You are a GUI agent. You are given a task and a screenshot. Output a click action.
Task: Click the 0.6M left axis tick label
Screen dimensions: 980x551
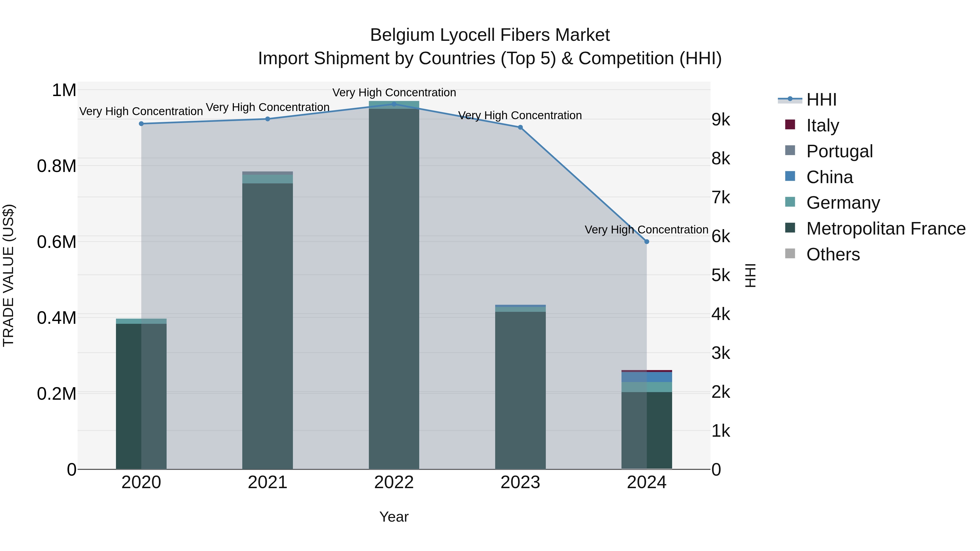pyautogui.click(x=57, y=242)
